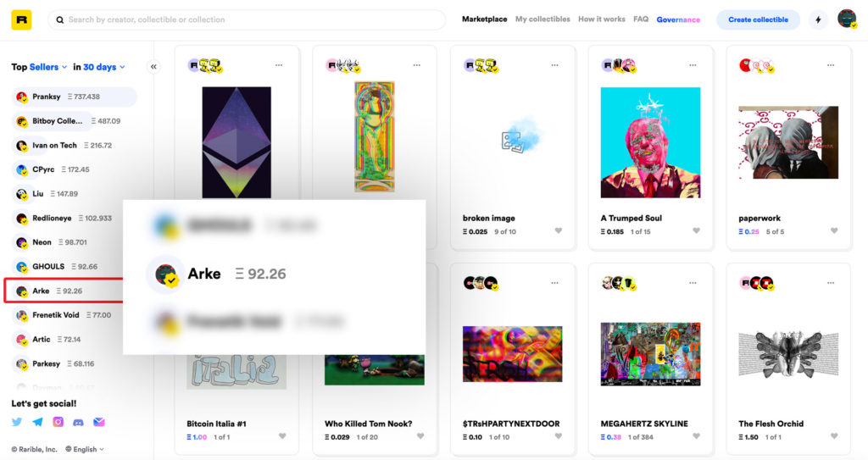Open the lightning bolt activity icon
This screenshot has width=868, height=460.
tap(818, 19)
